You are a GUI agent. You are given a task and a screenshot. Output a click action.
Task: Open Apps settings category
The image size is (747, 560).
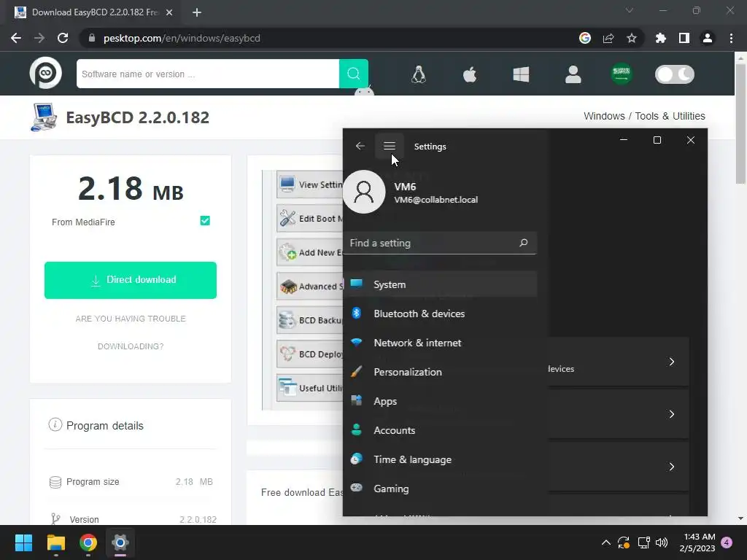(x=441, y=401)
